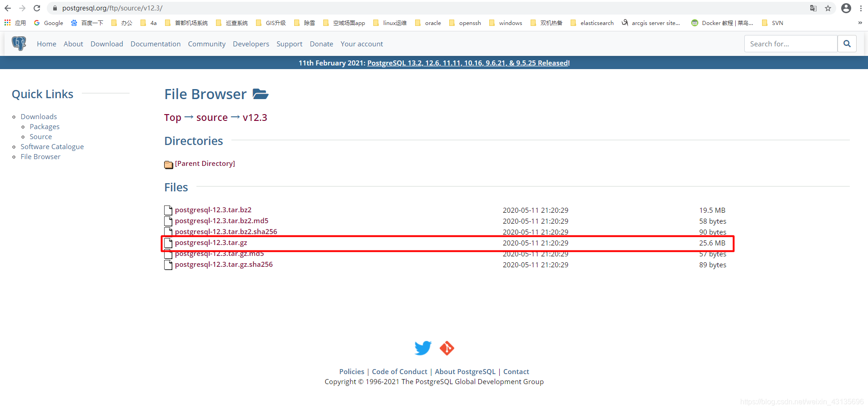
Task: Open arcgis server site bookmark
Action: click(x=651, y=23)
